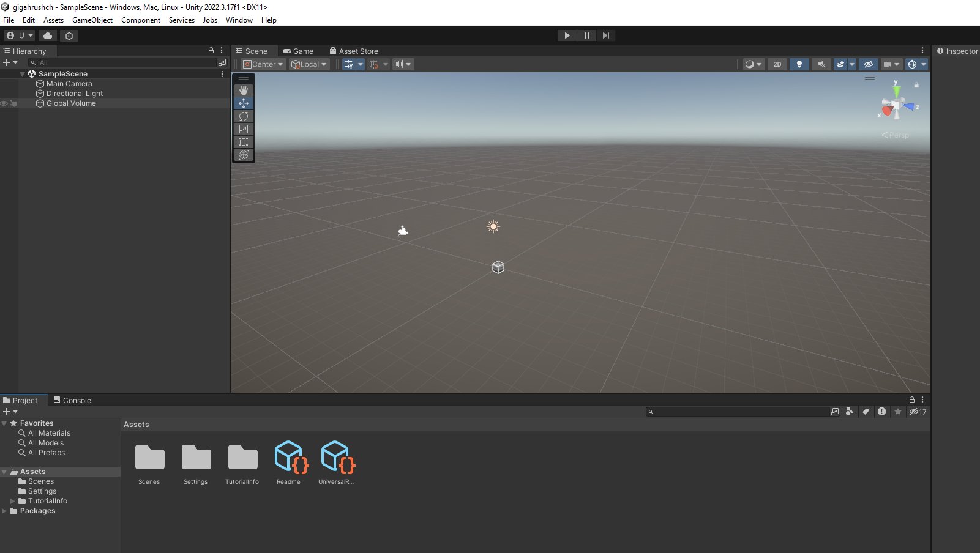
Task: Open the Local rotation dropdown
Action: point(309,64)
